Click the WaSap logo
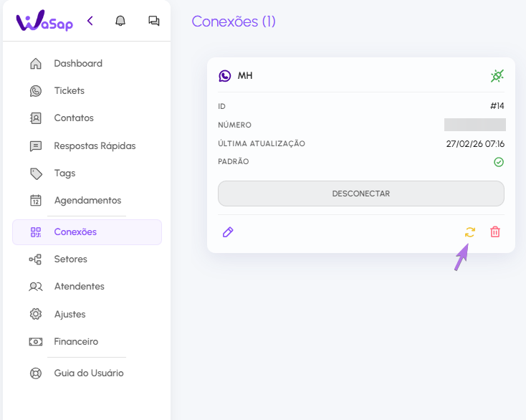This screenshot has width=526, height=420. 44,21
